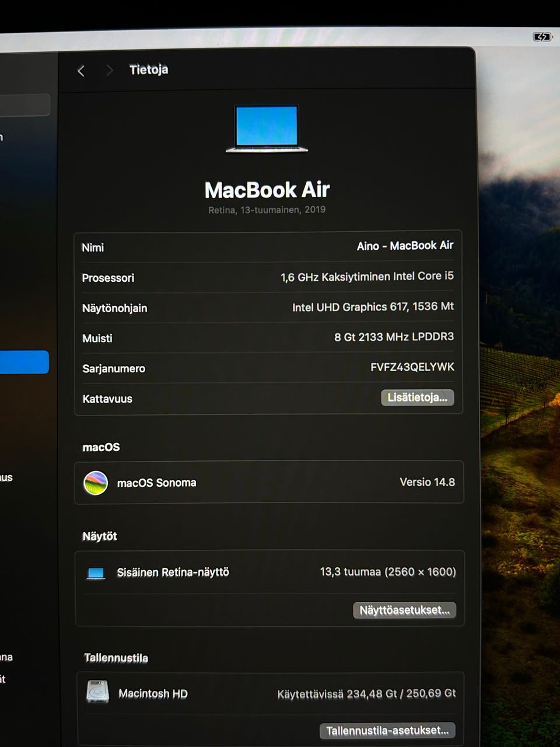Click the Nimi label
The height and width of the screenshot is (747, 560).
[93, 247]
